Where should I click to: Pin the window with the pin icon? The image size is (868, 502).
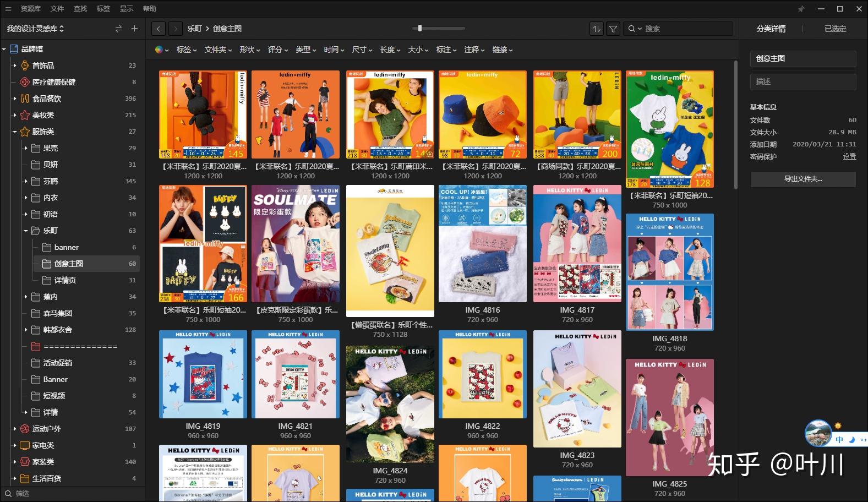pyautogui.click(x=801, y=9)
